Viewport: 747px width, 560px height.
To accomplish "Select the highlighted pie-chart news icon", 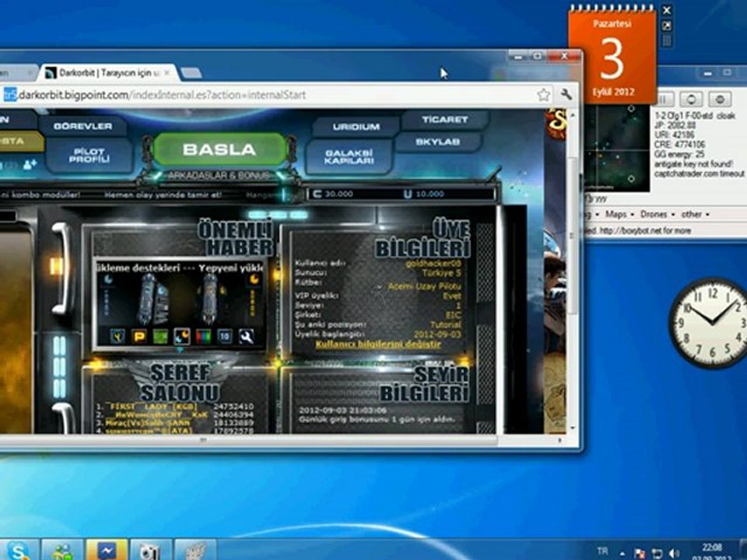I will tap(181, 336).
